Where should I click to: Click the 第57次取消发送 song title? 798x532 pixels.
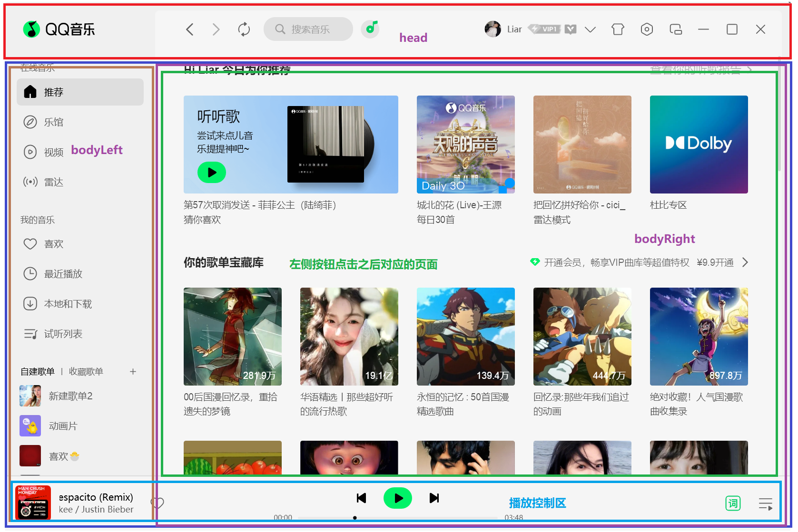(260, 205)
